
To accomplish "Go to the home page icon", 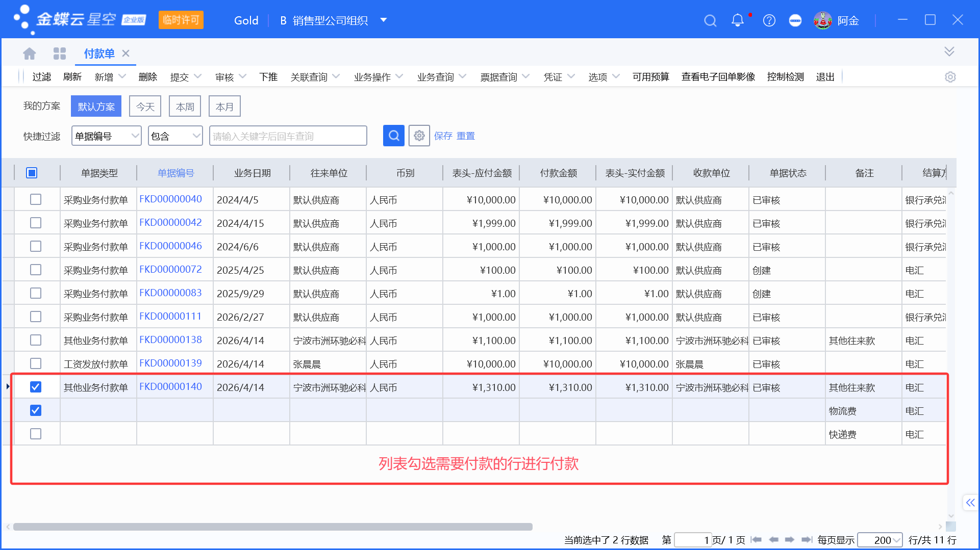I will click(30, 54).
